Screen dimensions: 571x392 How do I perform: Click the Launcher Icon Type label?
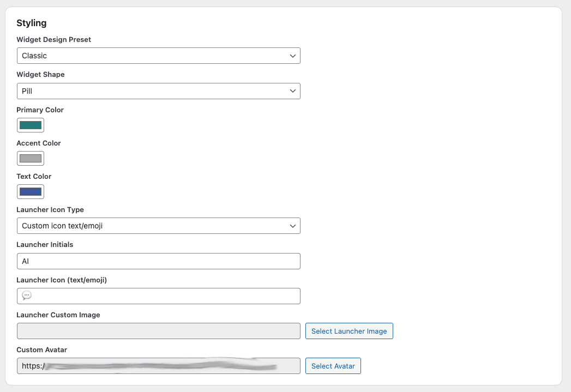click(50, 210)
